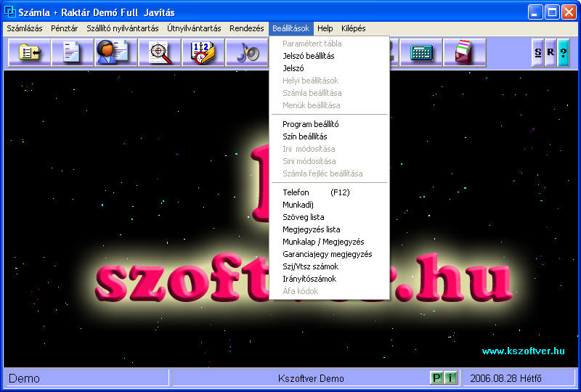
Task: Open the Számlázás menu
Action: [25, 28]
